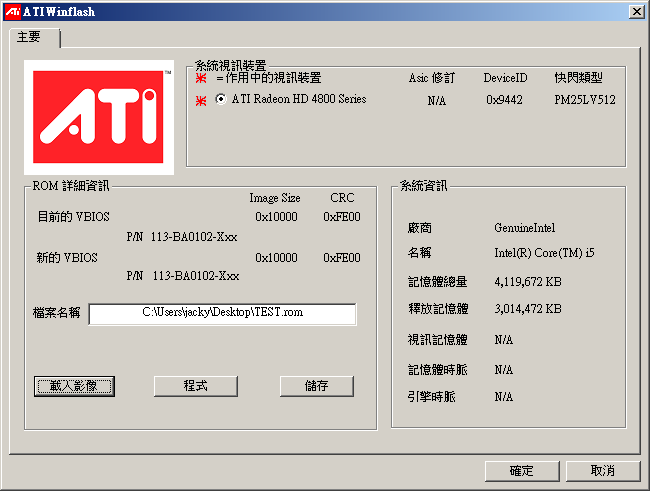Click the 4,119,672 KB total memory value

pyautogui.click(x=528, y=282)
